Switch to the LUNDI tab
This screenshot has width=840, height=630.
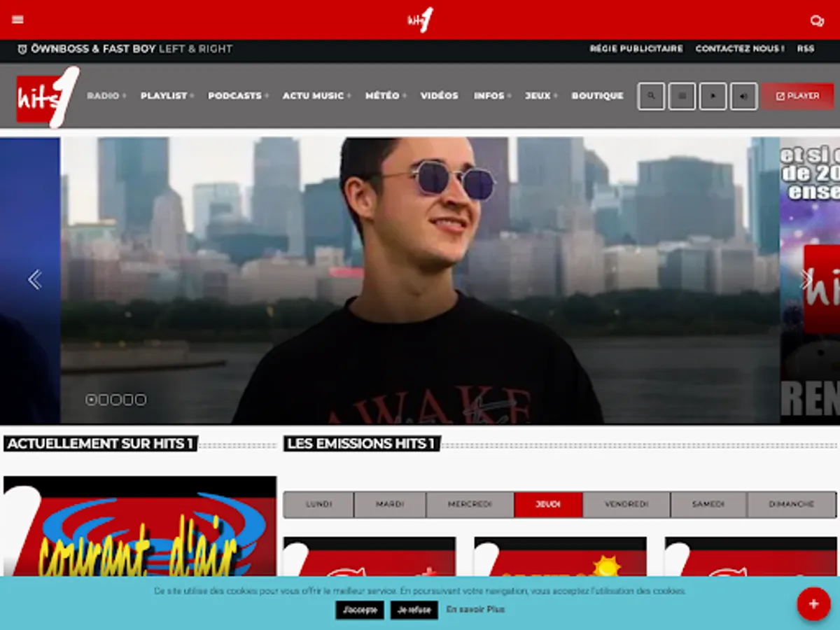[x=318, y=505]
